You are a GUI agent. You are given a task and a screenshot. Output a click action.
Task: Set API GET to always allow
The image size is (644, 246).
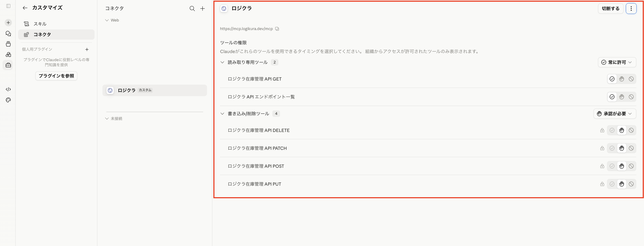612,79
